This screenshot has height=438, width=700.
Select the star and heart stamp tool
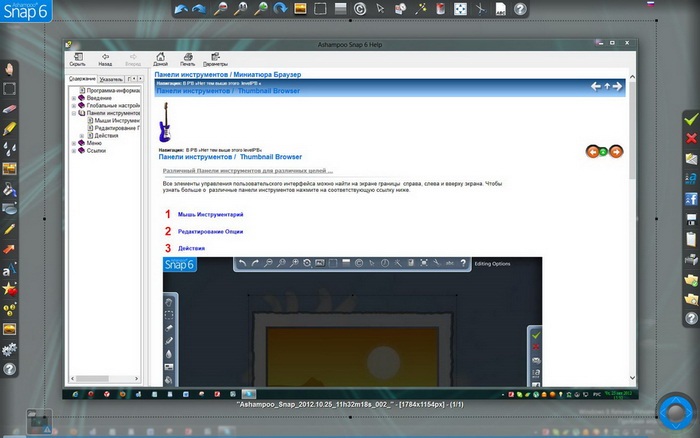click(x=9, y=289)
